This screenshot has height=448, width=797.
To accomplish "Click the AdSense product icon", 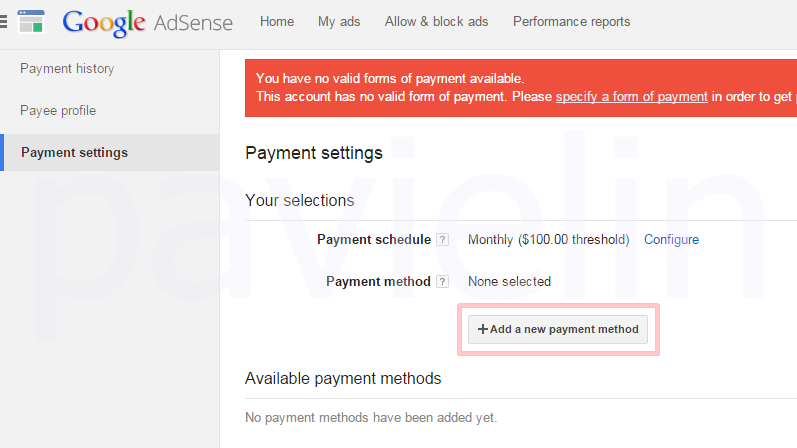I will 31,21.
